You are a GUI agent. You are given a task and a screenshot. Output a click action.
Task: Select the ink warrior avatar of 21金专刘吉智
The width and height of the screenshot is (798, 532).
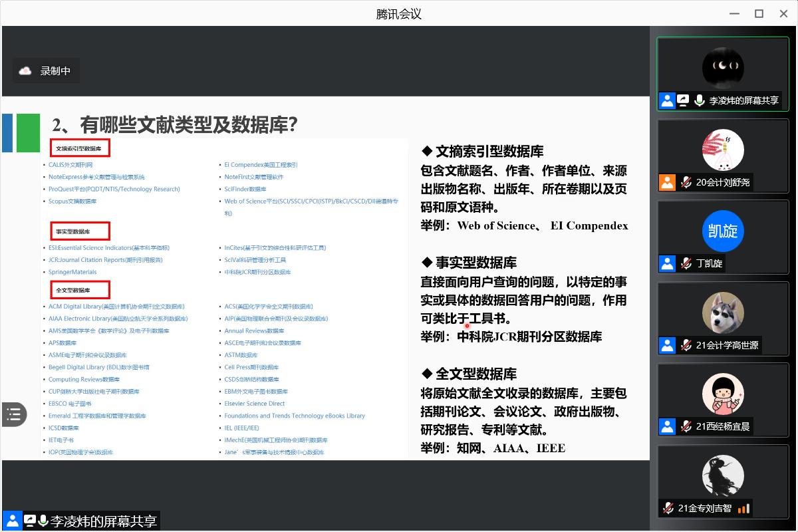point(723,475)
